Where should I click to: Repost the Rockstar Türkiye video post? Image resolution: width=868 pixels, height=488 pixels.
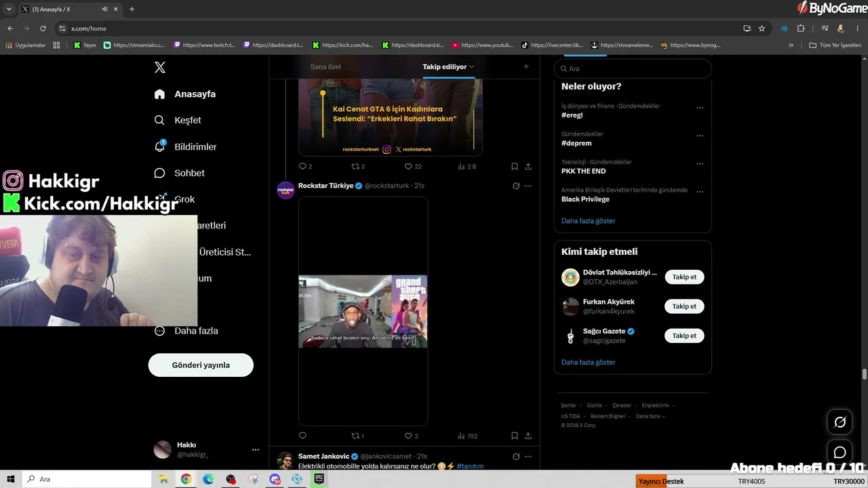(357, 436)
